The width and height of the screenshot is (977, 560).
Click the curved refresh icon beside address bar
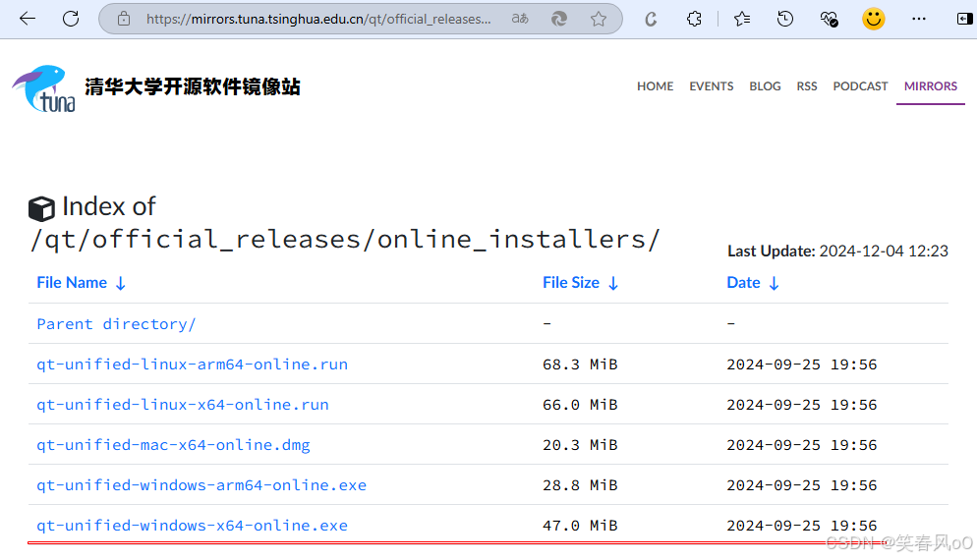pos(651,20)
